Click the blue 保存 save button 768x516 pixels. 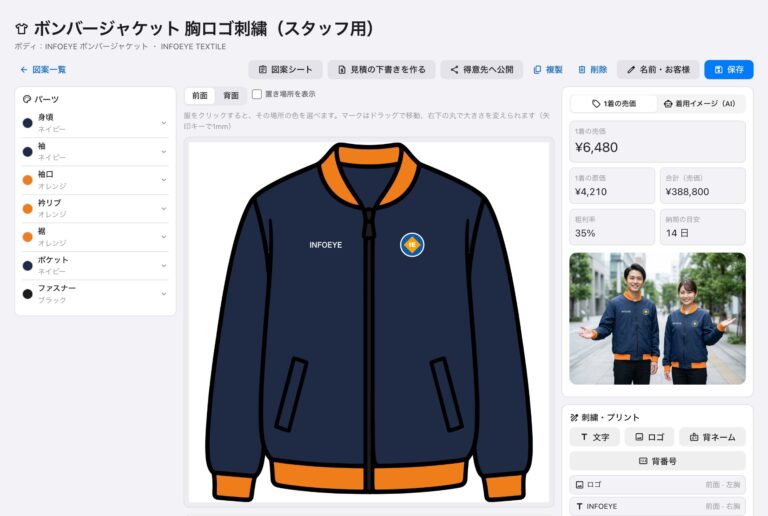click(x=729, y=70)
